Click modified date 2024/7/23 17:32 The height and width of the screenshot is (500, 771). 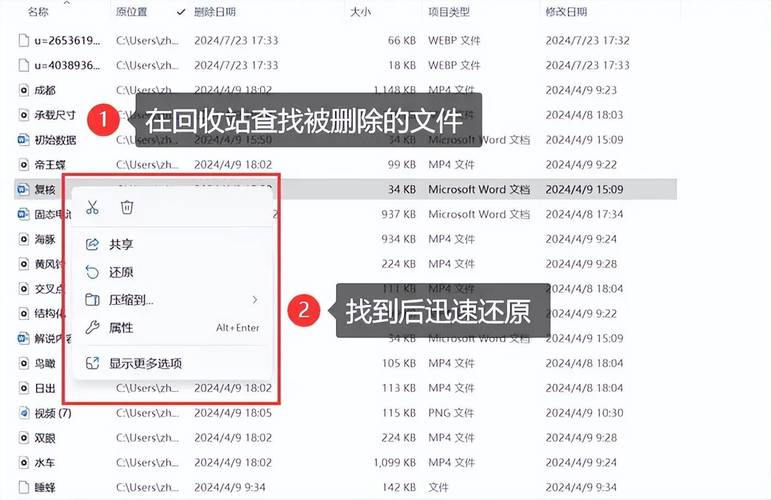(x=588, y=40)
